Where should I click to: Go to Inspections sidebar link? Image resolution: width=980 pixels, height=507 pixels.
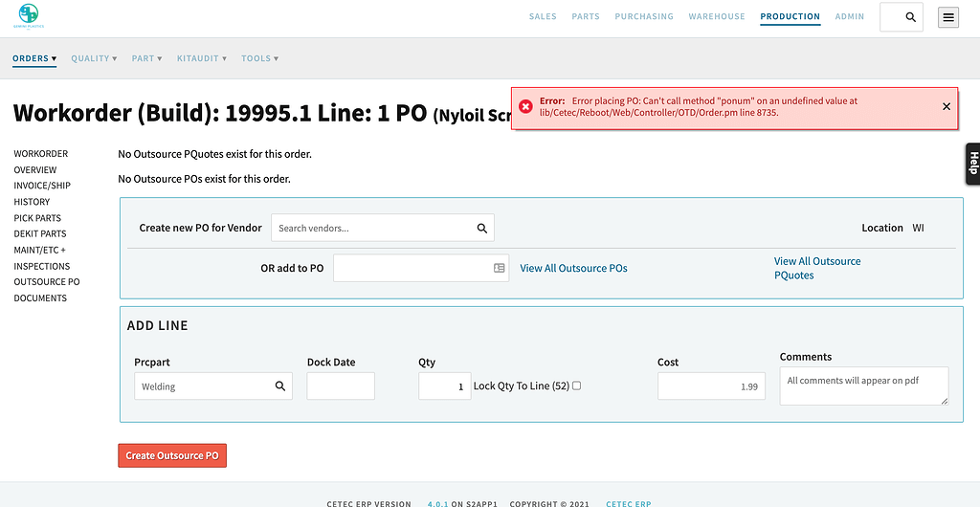(42, 266)
